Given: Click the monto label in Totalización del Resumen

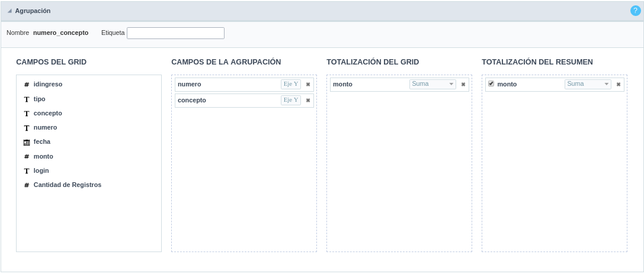Looking at the screenshot, I should coord(507,84).
